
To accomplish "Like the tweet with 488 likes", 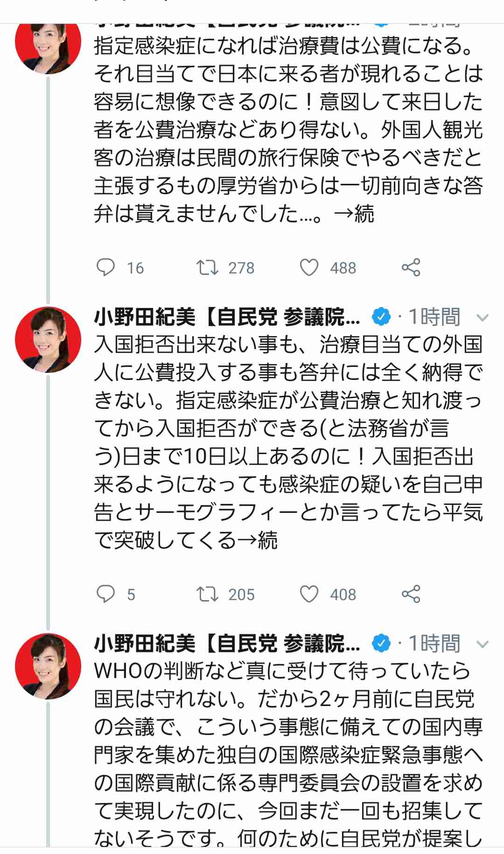I will (x=309, y=267).
